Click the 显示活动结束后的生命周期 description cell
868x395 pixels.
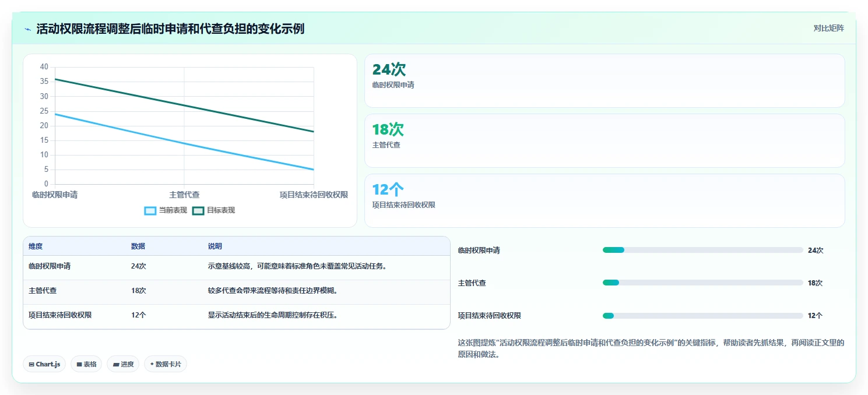pyautogui.click(x=273, y=315)
